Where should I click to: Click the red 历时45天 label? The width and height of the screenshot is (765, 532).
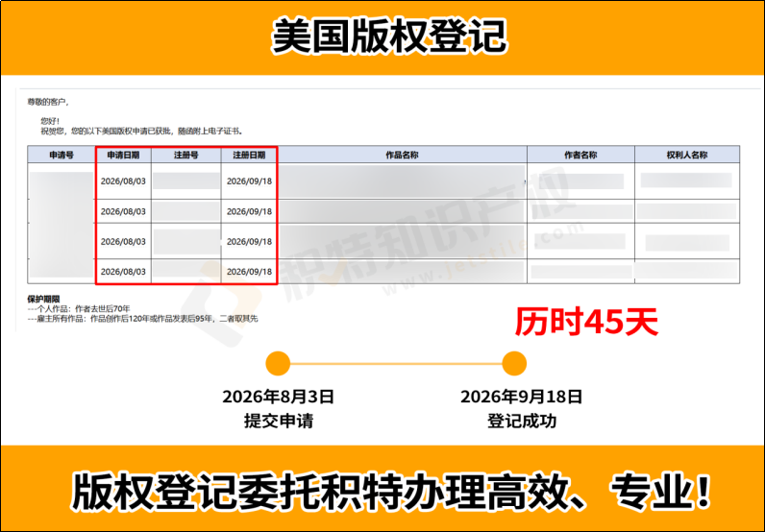[x=586, y=323]
